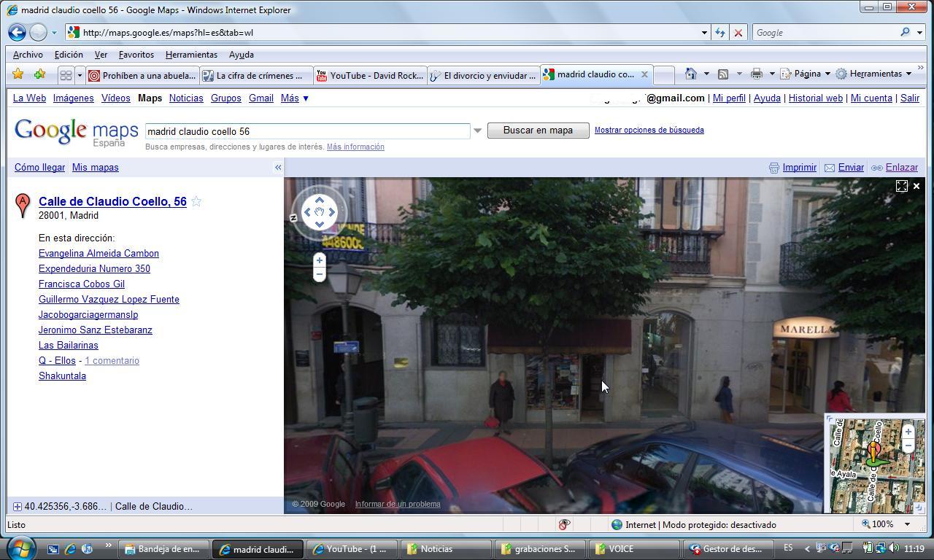Switch to the La cifra de crímenes tab
The image size is (934, 560).
point(256,75)
